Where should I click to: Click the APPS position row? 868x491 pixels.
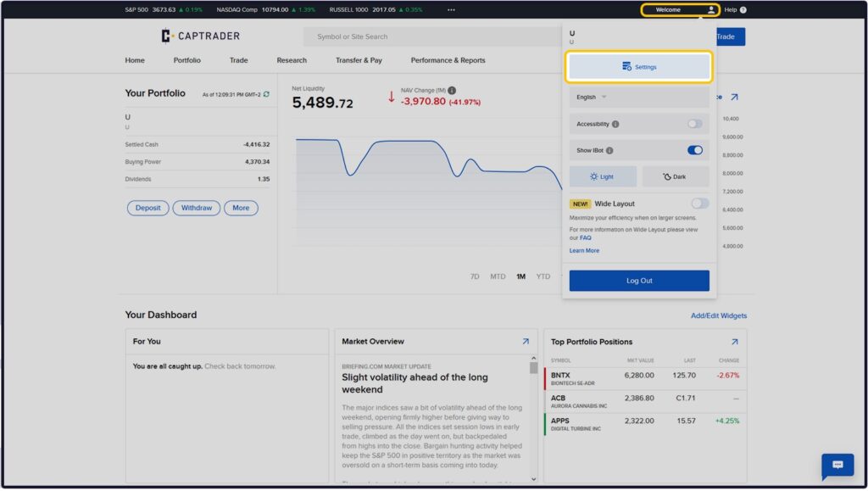coord(645,424)
